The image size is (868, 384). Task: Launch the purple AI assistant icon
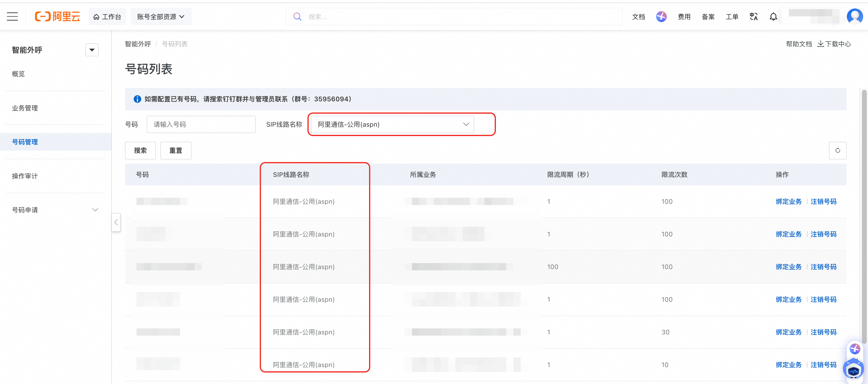point(661,17)
